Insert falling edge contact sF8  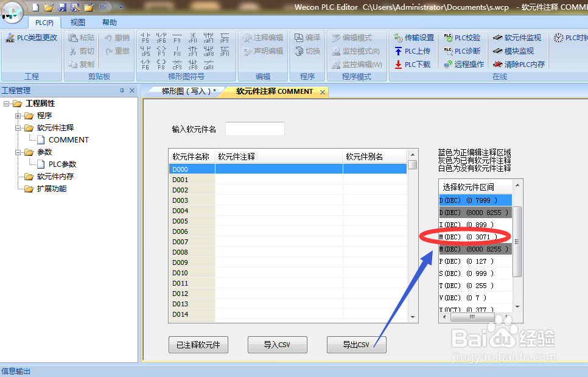pos(193,65)
